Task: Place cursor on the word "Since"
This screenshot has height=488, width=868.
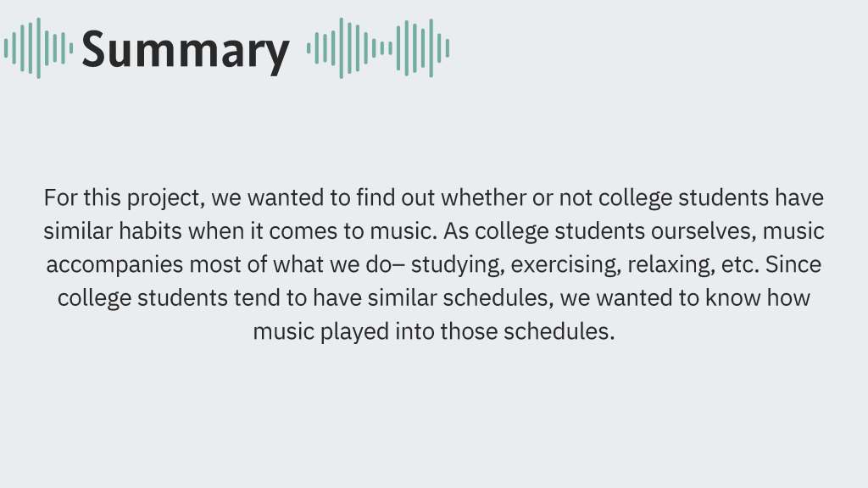Action: click(793, 265)
